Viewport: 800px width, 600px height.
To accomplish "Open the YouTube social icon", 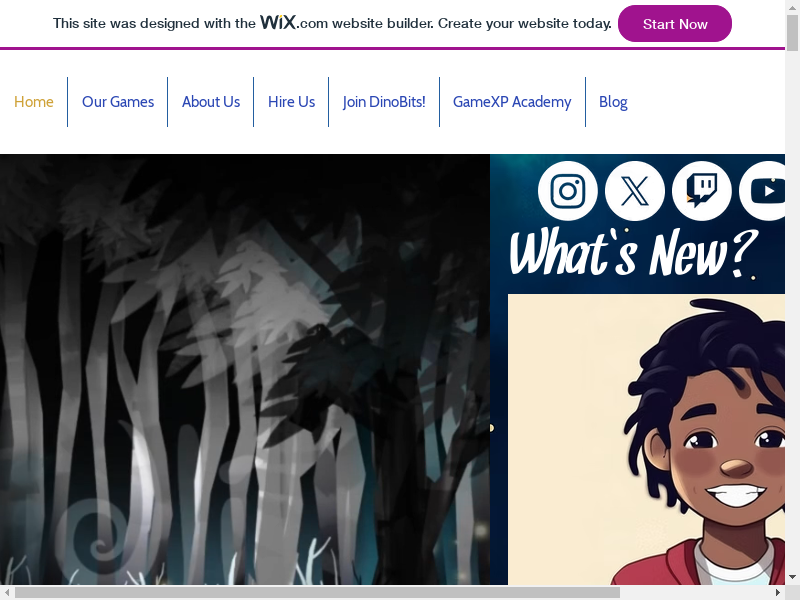I will [x=762, y=191].
